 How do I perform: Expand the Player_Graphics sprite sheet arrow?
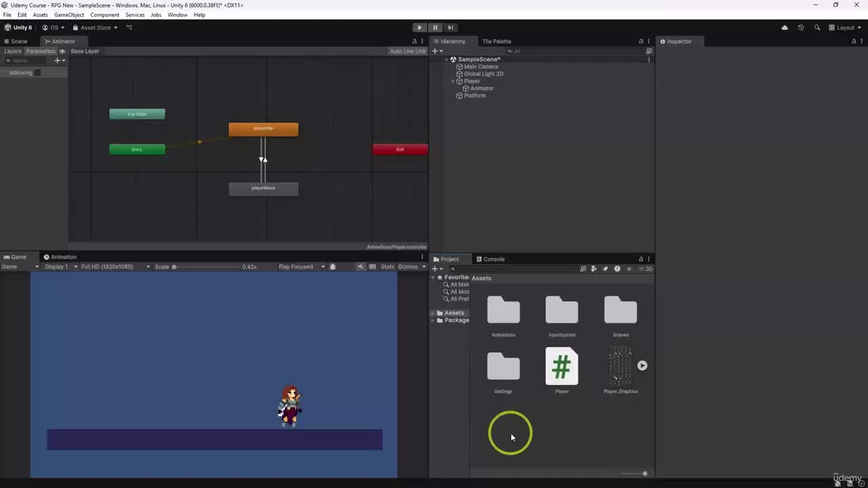[642, 366]
